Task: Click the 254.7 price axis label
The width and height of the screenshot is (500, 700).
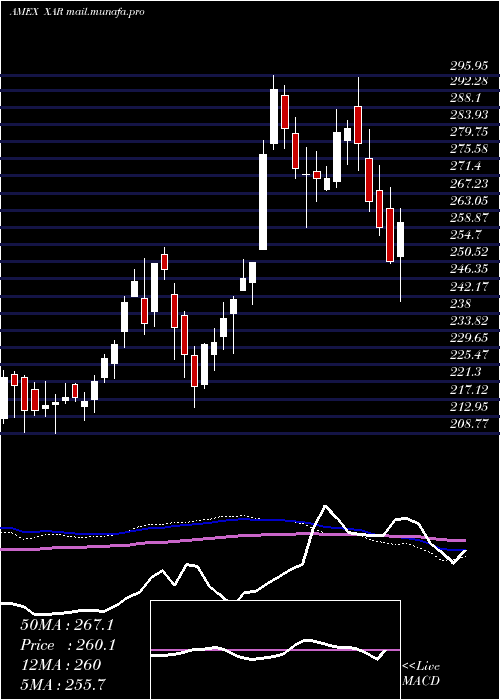Action: pos(465,235)
